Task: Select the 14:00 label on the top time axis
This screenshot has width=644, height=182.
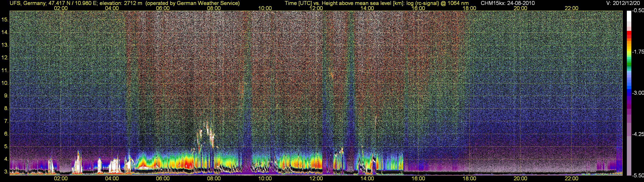Action: [x=367, y=8]
